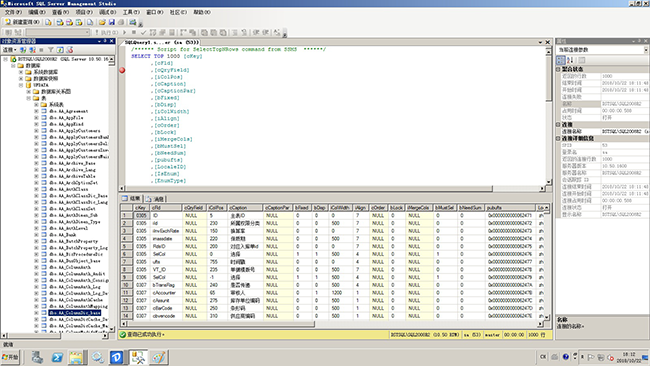Click the system tray help question-mark icon
This screenshot has width=650, height=366.
coord(566,357)
